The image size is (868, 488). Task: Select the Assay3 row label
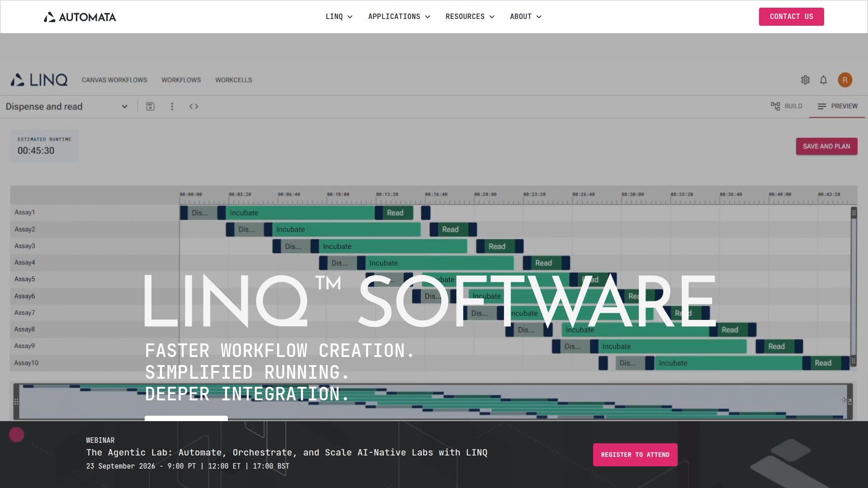pyautogui.click(x=24, y=246)
